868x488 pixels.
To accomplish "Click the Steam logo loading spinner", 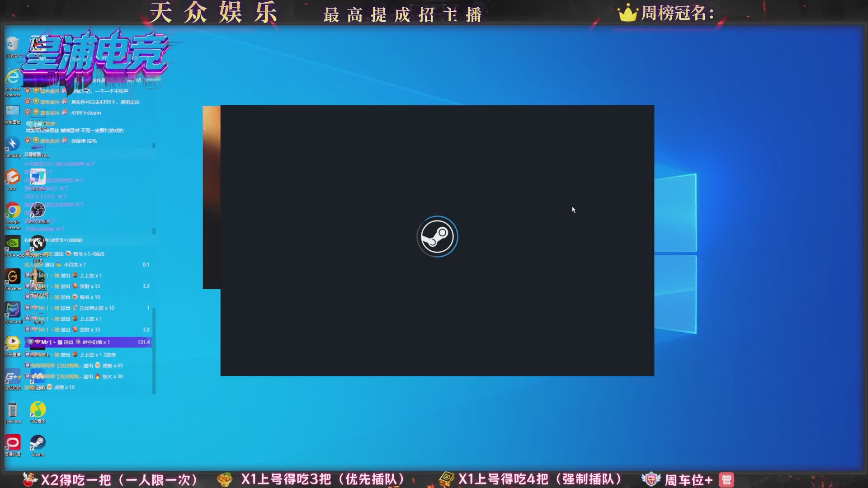I will tap(437, 237).
